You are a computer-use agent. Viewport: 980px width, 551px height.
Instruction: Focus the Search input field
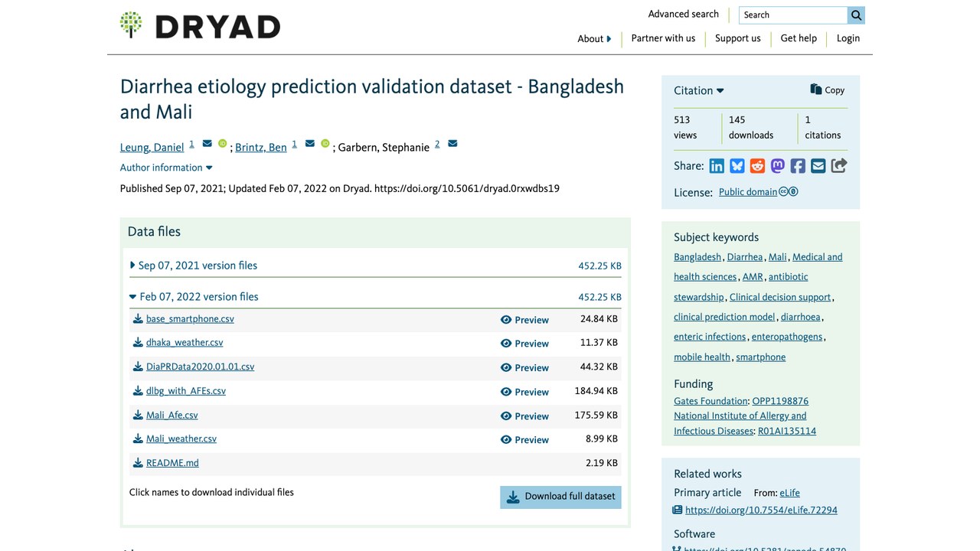click(x=793, y=15)
